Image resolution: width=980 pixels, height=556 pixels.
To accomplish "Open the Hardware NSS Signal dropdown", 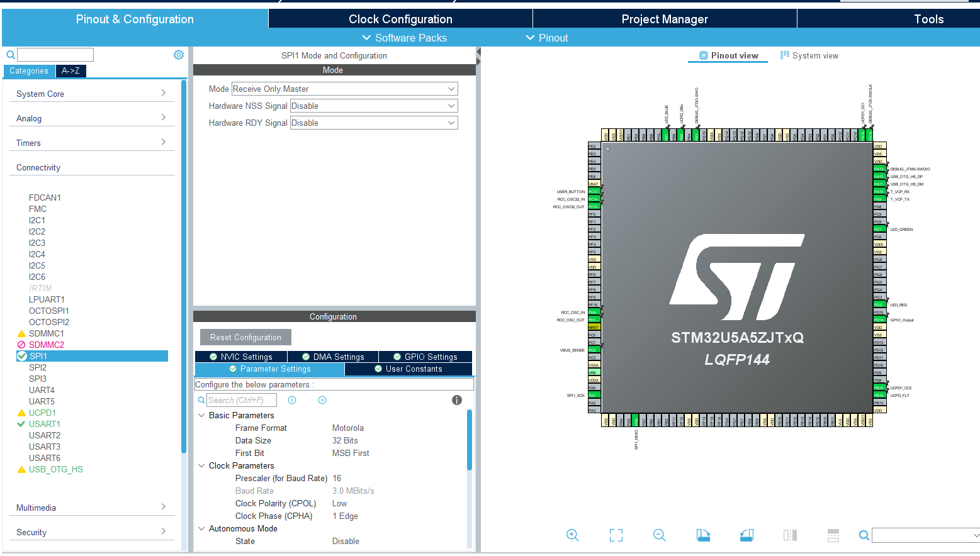I will click(373, 106).
